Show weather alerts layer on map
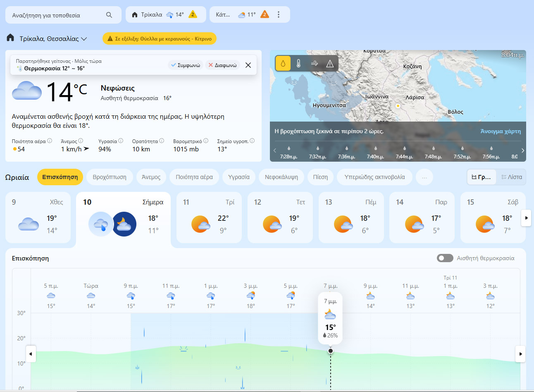 pos(330,64)
